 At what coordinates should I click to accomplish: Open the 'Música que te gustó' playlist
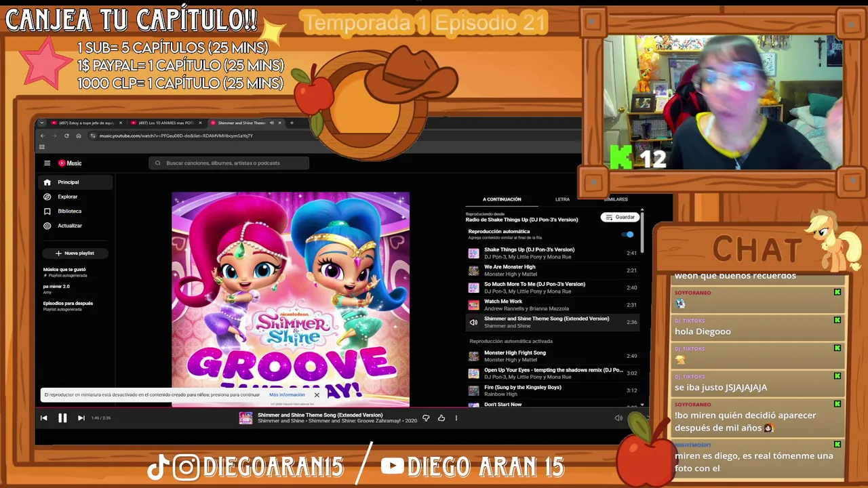click(65, 272)
